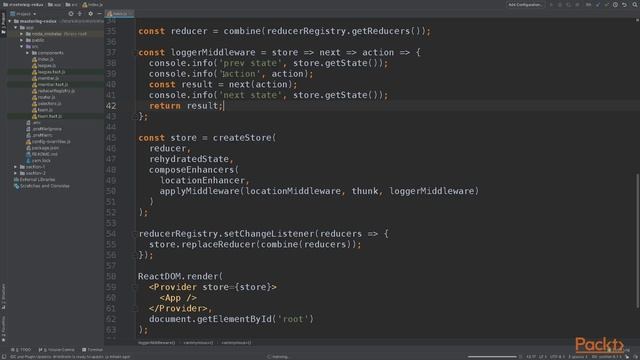Click the Scratches and Consoles icon

click(x=16, y=186)
